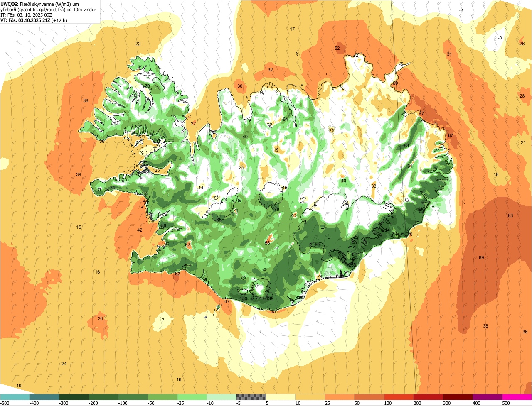Click the map value 24 over the ocean

pyautogui.click(x=64, y=364)
